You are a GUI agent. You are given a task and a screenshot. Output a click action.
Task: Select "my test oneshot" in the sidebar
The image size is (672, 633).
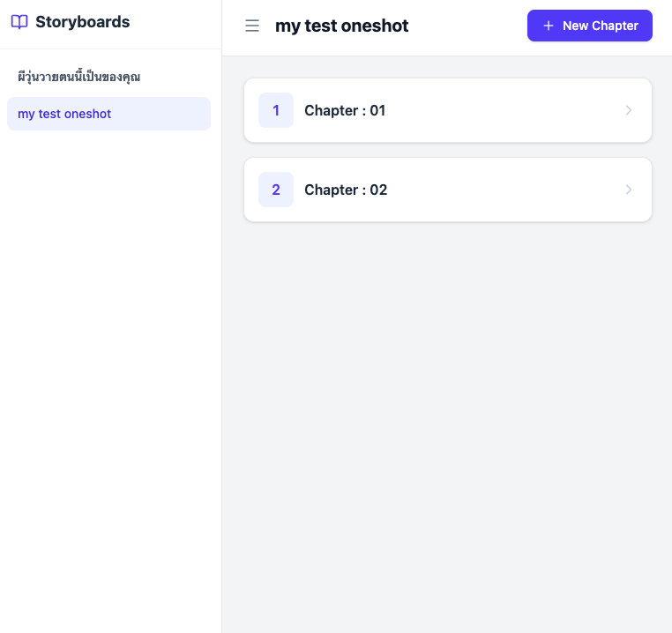click(x=64, y=114)
